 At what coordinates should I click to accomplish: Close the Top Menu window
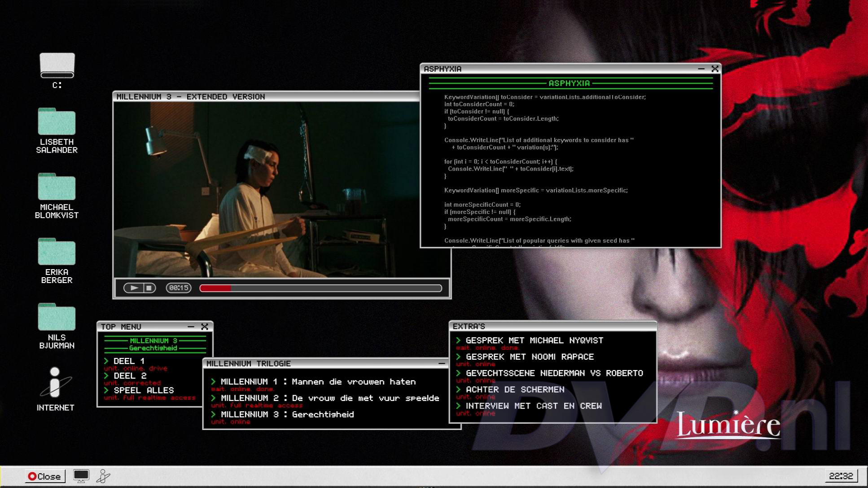point(205,327)
